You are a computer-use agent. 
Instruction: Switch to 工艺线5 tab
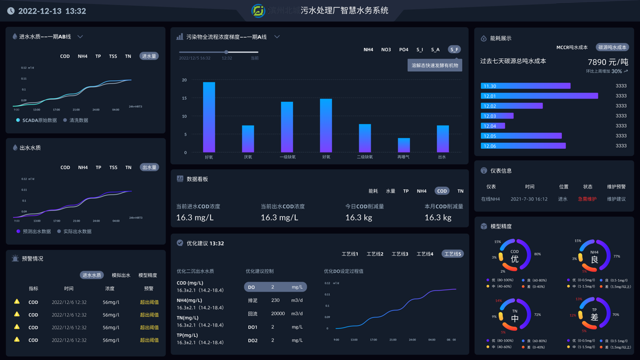pyautogui.click(x=453, y=254)
